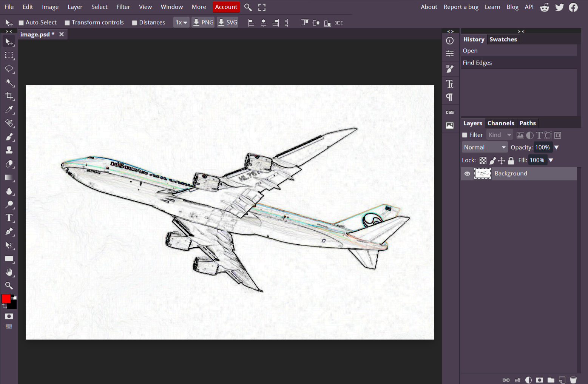Viewport: 588px width, 384px height.
Task: Open the Brush settings panel icon
Action: (450, 69)
